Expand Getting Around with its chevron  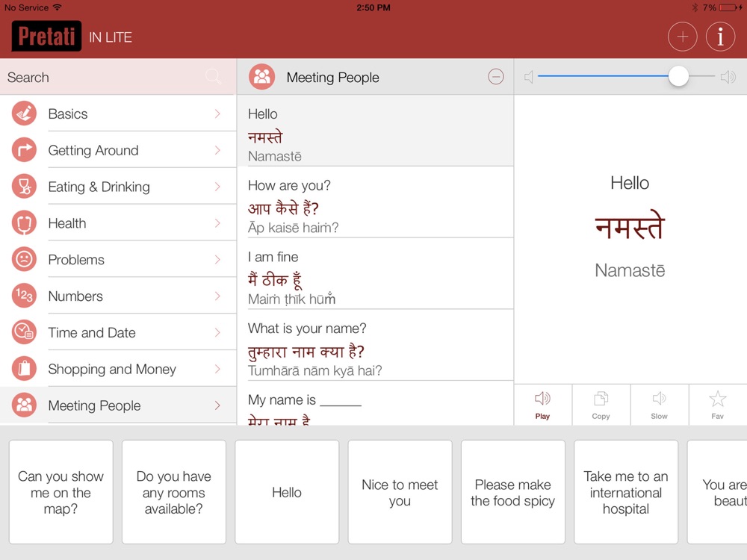pyautogui.click(x=217, y=150)
